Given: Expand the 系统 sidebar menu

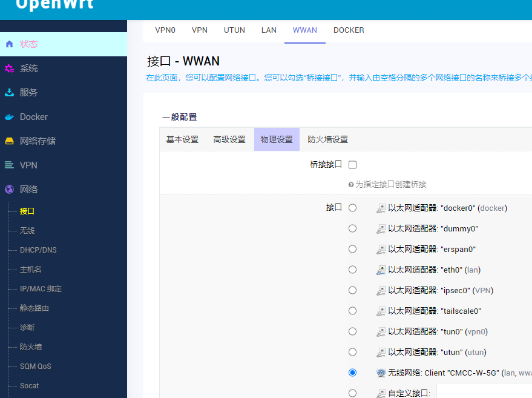Looking at the screenshot, I should click(64, 68).
